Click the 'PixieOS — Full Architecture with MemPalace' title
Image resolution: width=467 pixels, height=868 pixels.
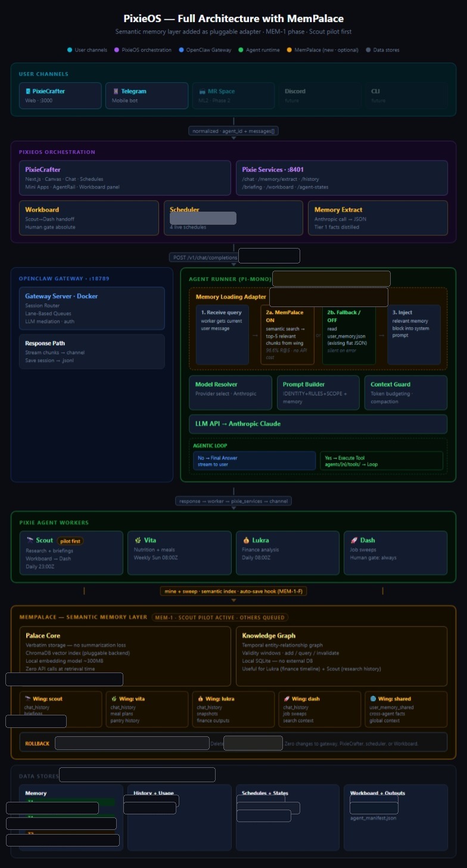(233, 18)
